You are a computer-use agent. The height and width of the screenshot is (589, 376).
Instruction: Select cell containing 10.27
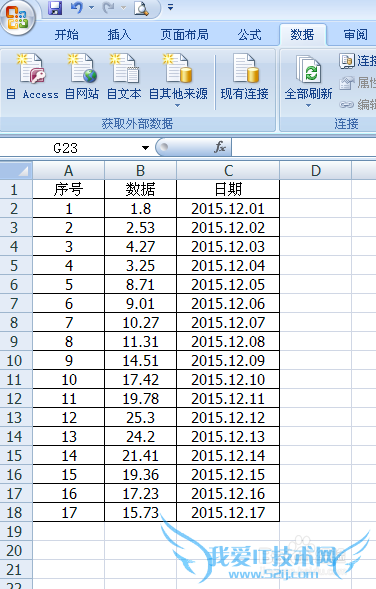(x=140, y=323)
